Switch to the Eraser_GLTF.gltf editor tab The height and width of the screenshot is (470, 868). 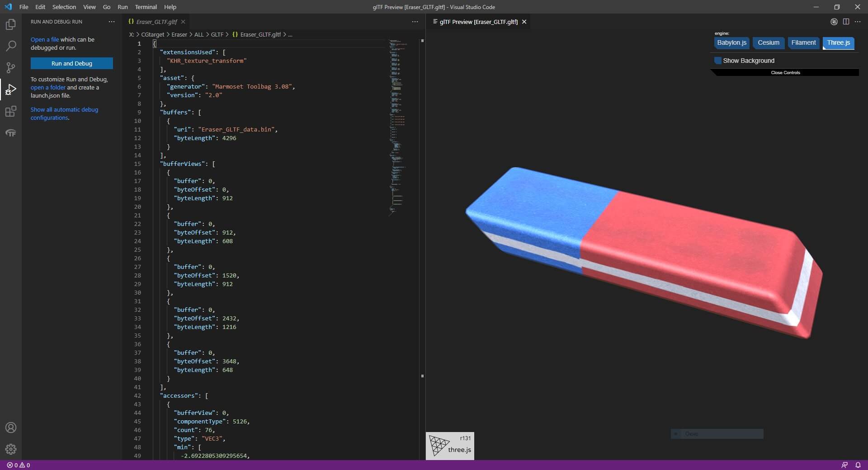coord(156,22)
